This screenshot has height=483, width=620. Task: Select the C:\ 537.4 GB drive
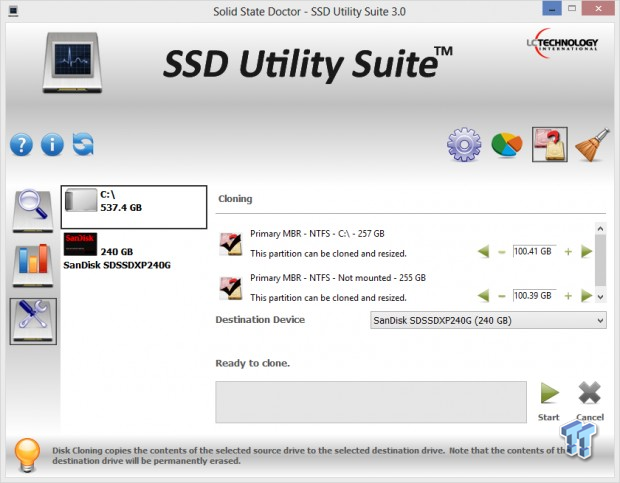pyautogui.click(x=134, y=207)
